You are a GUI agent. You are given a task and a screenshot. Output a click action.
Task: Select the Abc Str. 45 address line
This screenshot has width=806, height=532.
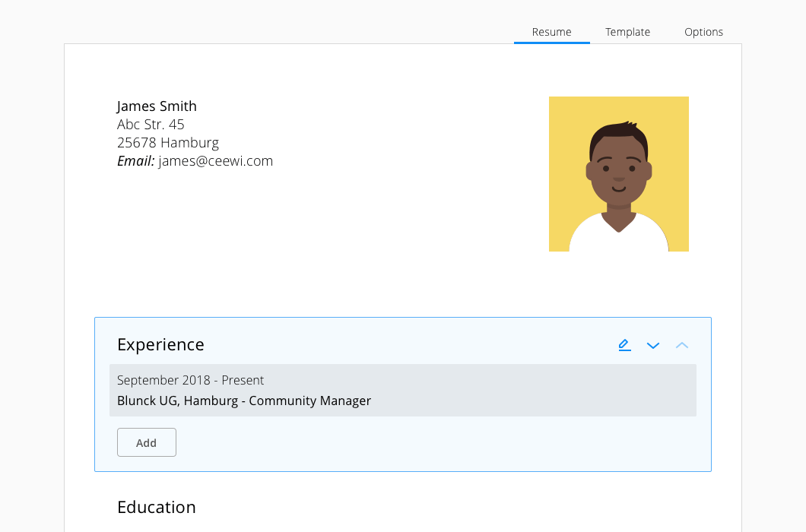click(151, 125)
